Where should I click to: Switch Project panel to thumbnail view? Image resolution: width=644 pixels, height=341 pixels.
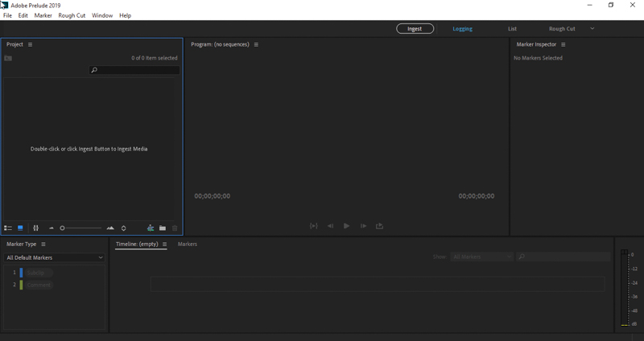coord(20,228)
